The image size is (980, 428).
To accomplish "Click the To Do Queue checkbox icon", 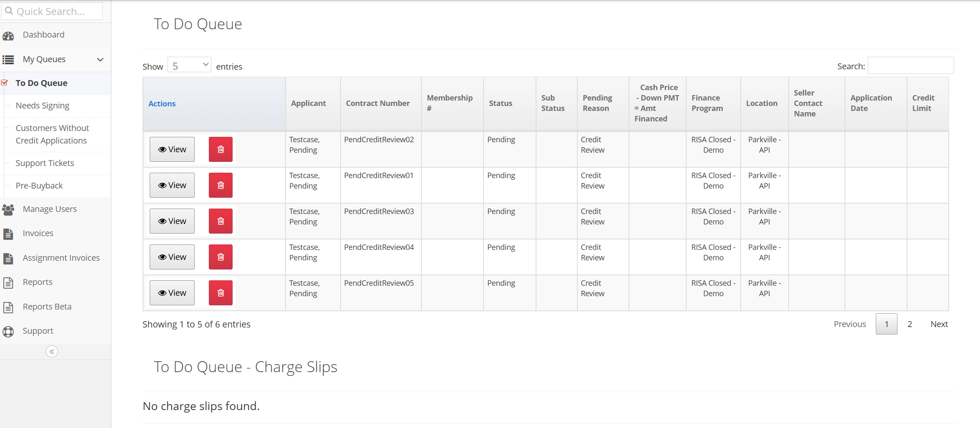I will [x=5, y=83].
